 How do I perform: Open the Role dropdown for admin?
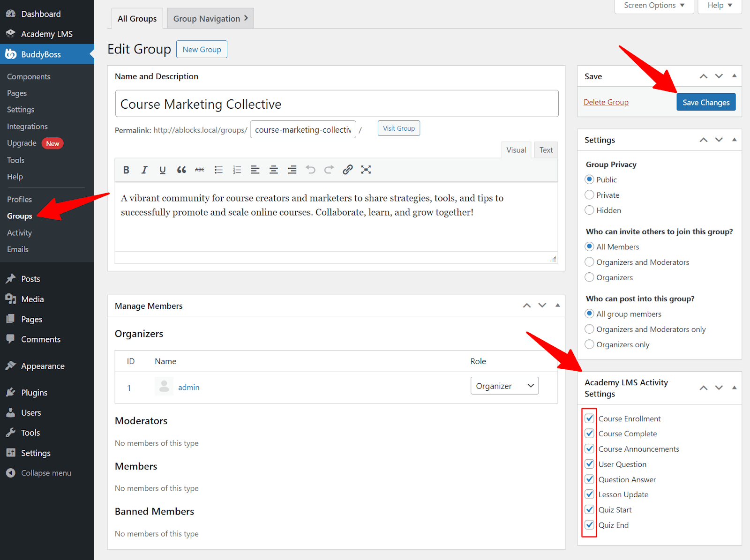504,385
